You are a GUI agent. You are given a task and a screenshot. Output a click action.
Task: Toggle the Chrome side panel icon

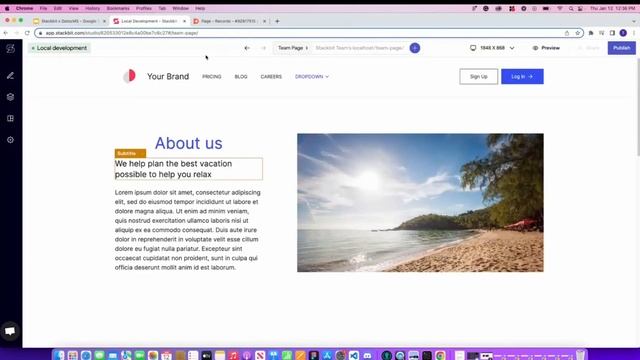point(612,33)
